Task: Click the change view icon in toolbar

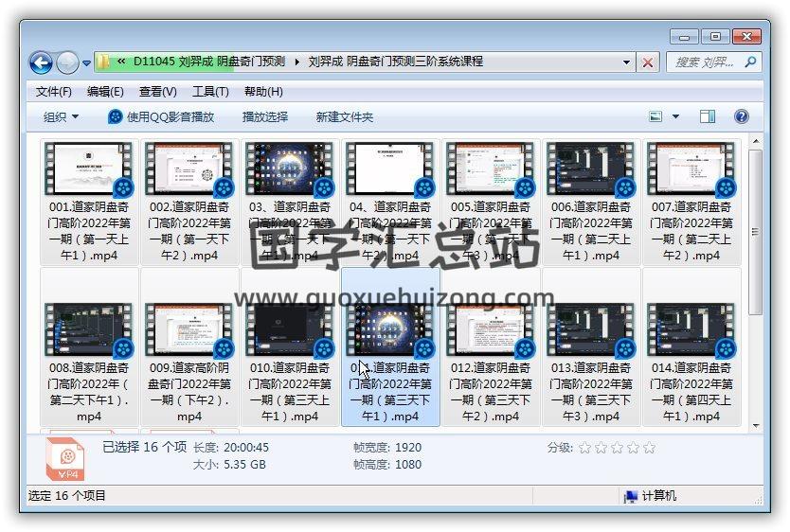Action: pyautogui.click(x=656, y=116)
